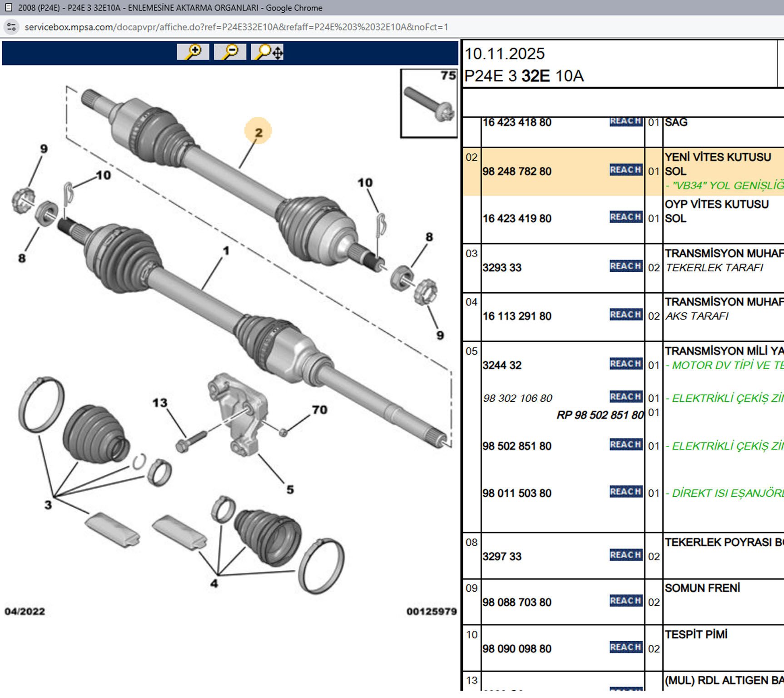
Task: Click part number 98 011 503 80
Action: tap(517, 494)
